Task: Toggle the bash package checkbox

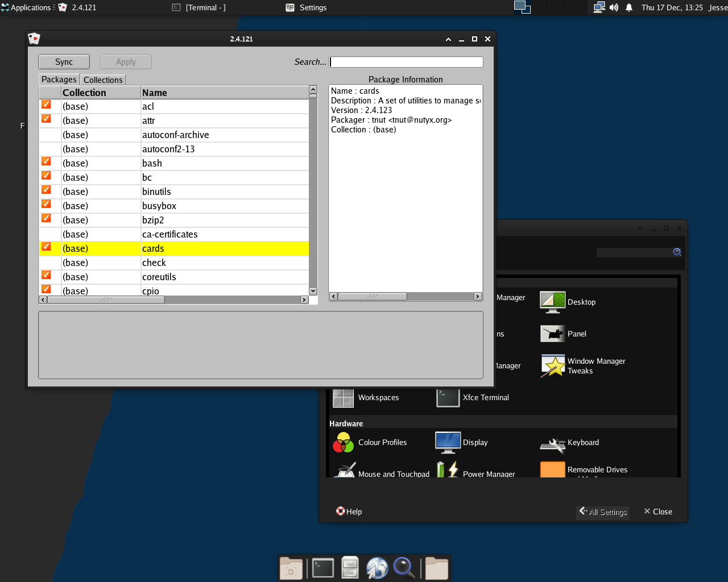Action: tap(47, 161)
